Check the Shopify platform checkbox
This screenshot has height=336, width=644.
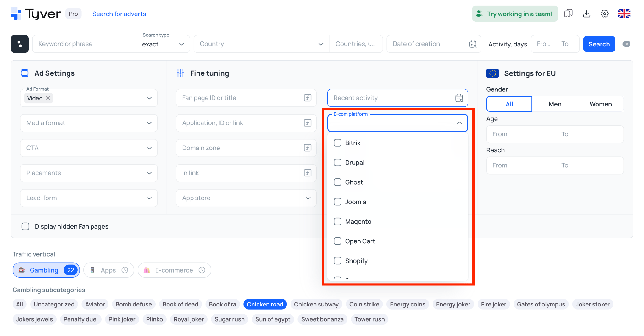(x=337, y=261)
